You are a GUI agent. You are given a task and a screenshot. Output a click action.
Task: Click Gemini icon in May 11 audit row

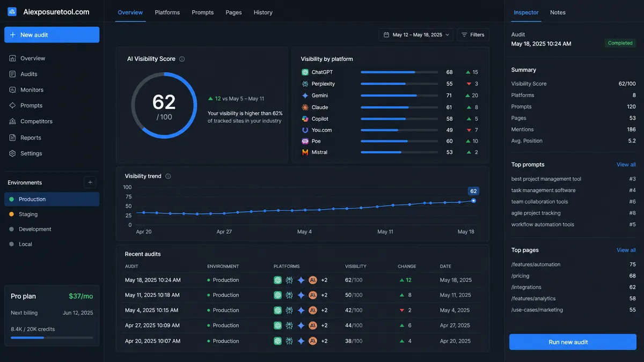pyautogui.click(x=301, y=295)
